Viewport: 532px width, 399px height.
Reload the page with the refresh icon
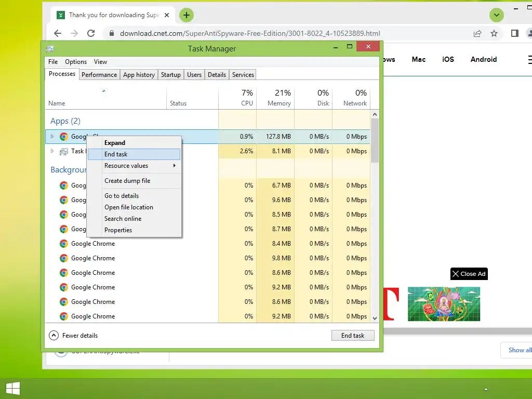[90, 33]
